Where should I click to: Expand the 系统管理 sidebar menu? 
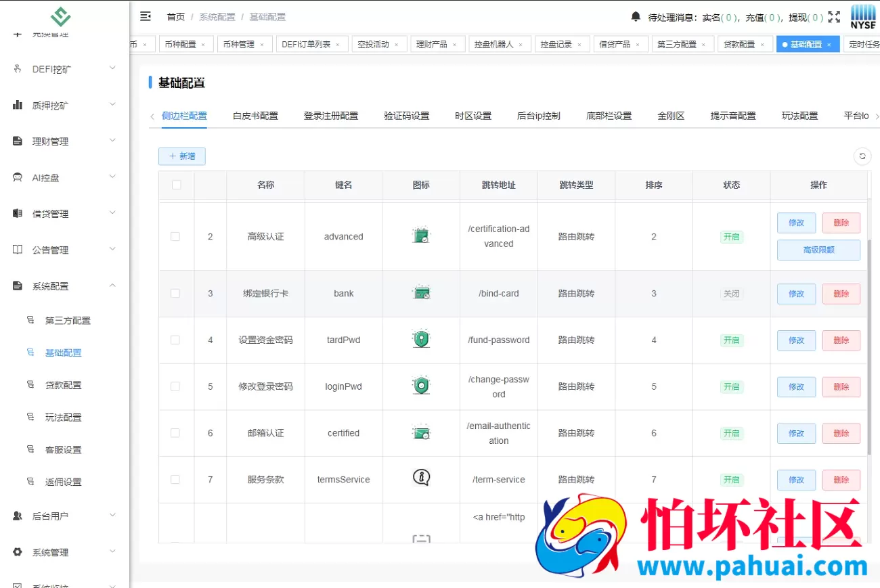point(64,552)
